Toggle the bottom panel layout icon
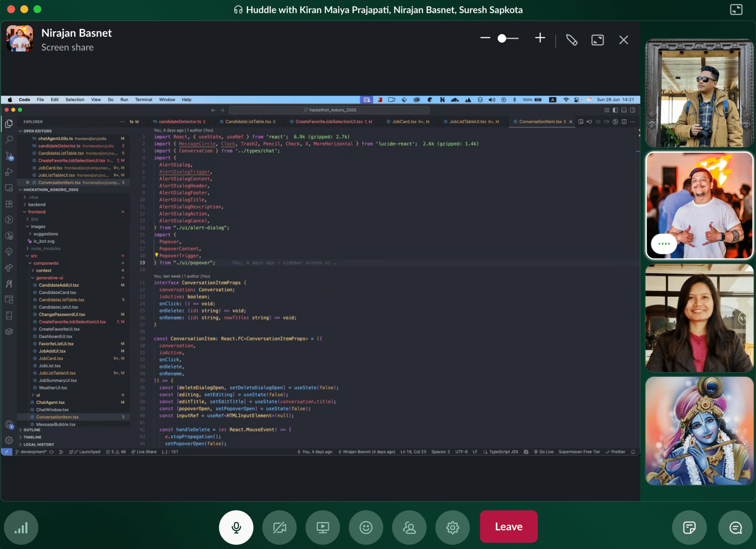This screenshot has height=549, width=756. pyautogui.click(x=624, y=110)
